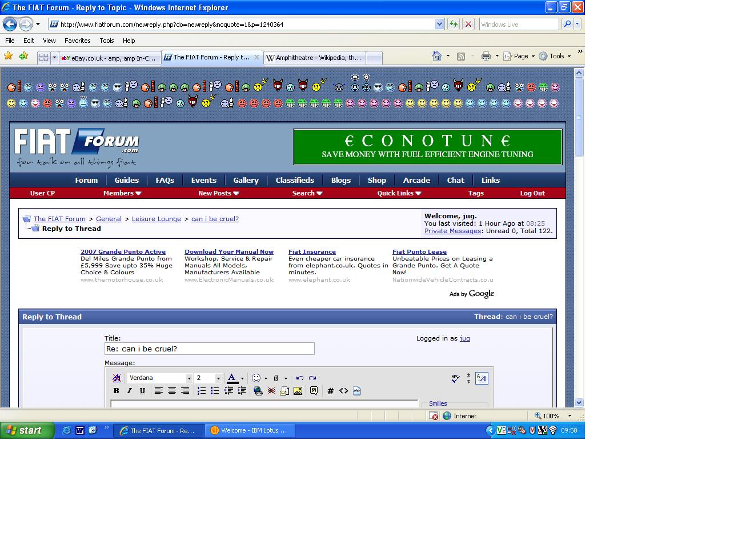Open the Arcade navigation item
The height and width of the screenshot is (560, 746).
pos(416,180)
